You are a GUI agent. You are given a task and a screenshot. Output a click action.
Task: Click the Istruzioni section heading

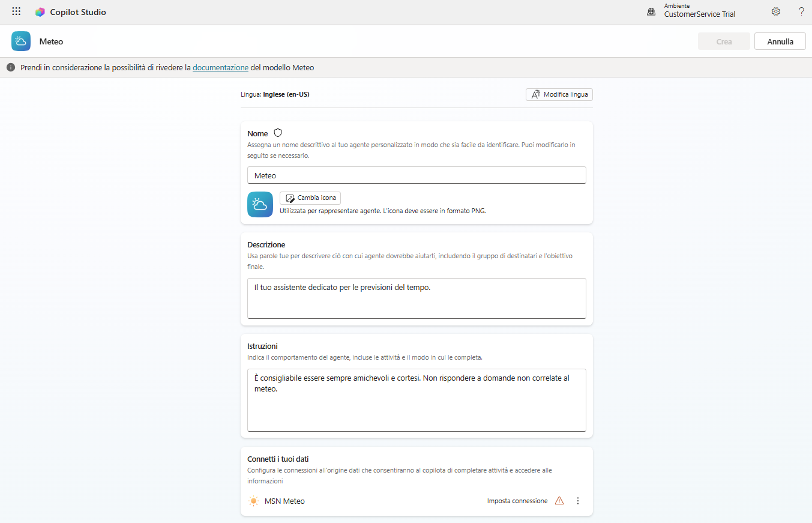click(x=262, y=346)
